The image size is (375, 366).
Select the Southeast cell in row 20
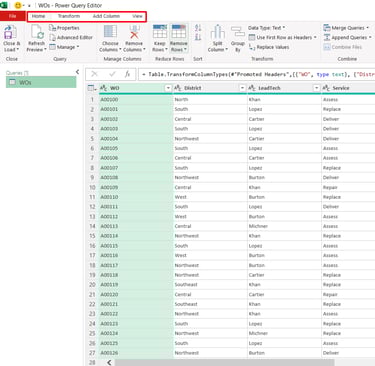tap(210, 285)
